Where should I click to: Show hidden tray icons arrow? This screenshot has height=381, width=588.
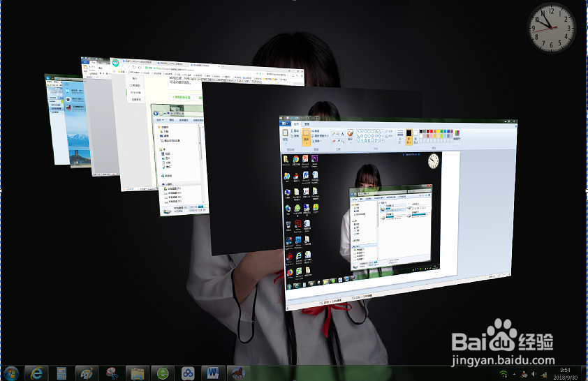click(514, 374)
